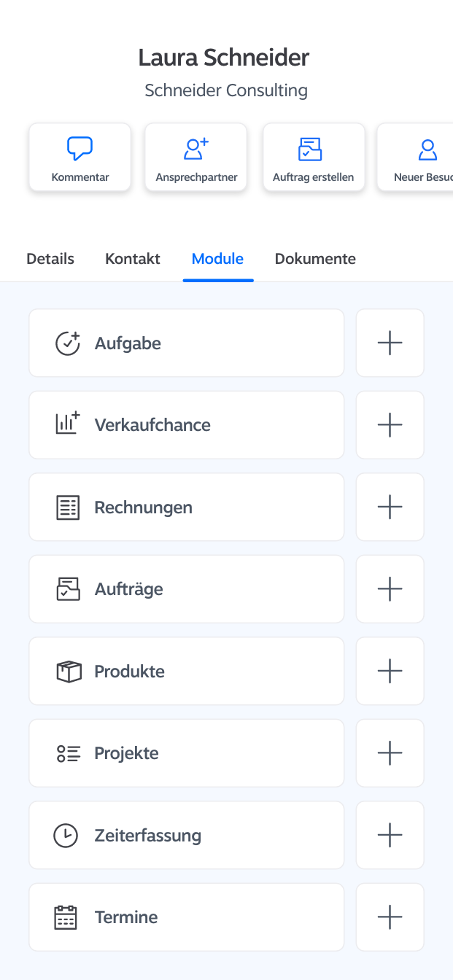
Task: Create a new Rechnung with plus
Action: click(390, 507)
